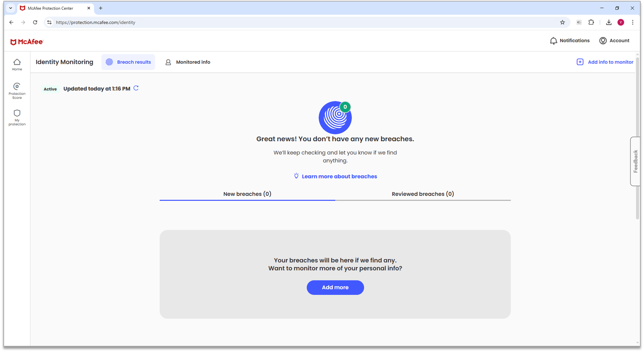Bookmark this page with the star icon
The width and height of the screenshot is (644, 352).
pos(562,22)
